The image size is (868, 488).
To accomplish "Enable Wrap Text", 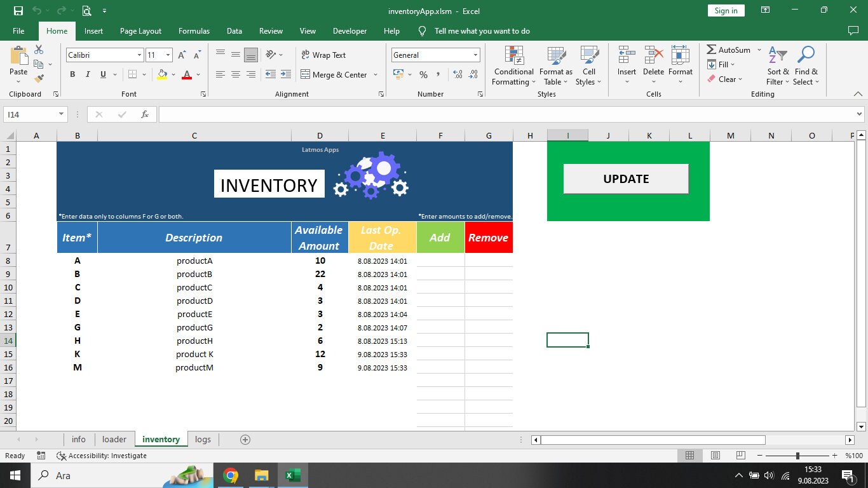I will [323, 55].
